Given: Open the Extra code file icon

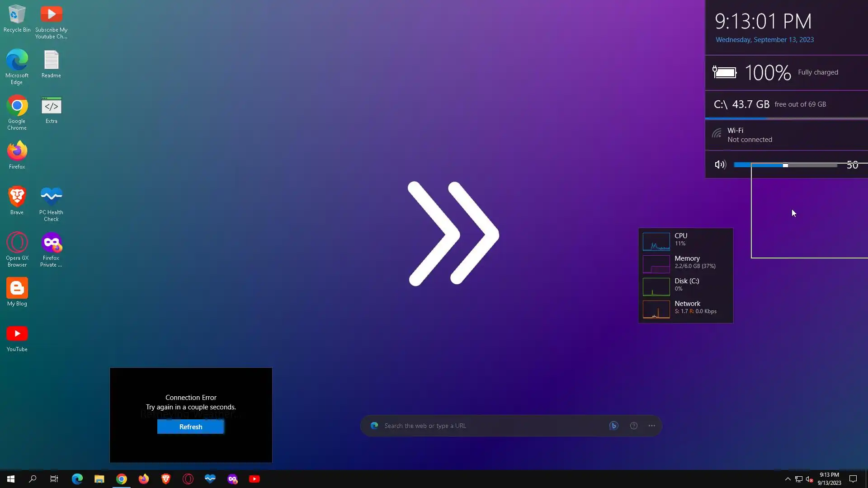Looking at the screenshot, I should [x=51, y=106].
